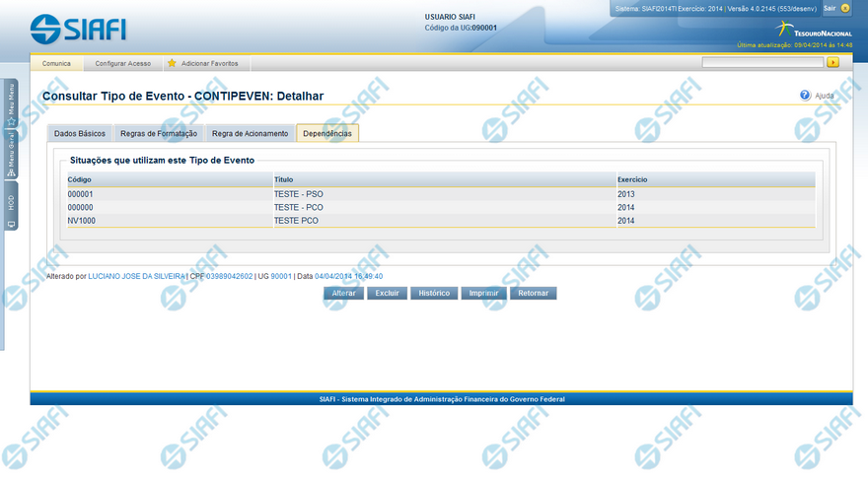Click the Sair exit icon
This screenshot has width=868, height=480.
click(845, 8)
